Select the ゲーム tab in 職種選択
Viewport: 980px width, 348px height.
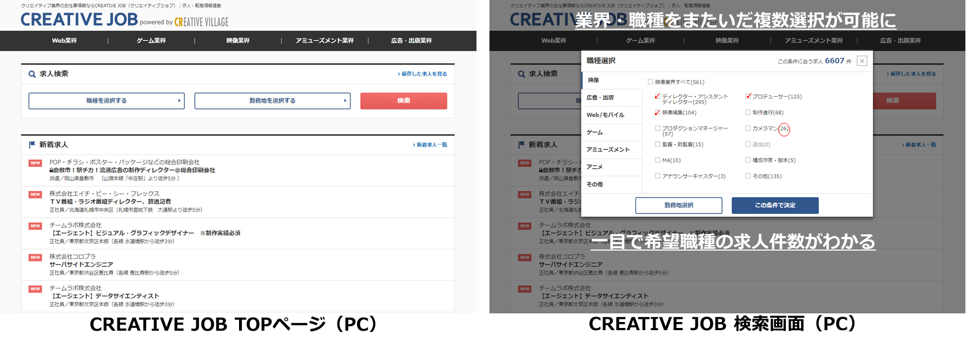tap(612, 132)
